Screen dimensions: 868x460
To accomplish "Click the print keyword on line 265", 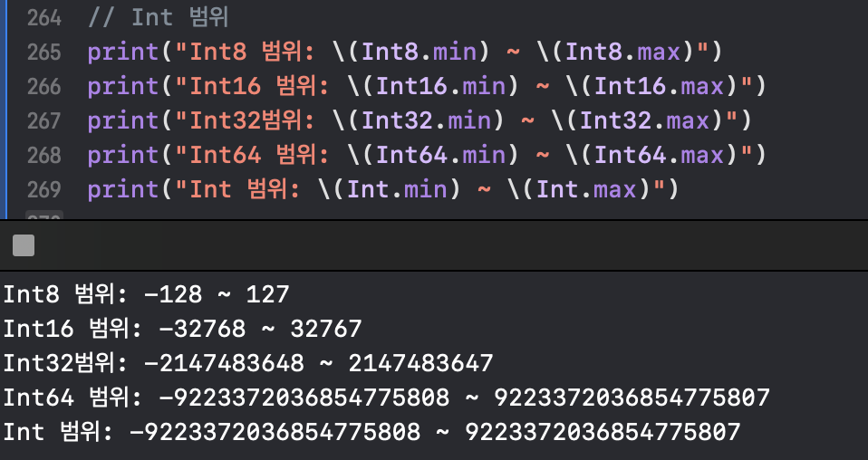I will (123, 52).
